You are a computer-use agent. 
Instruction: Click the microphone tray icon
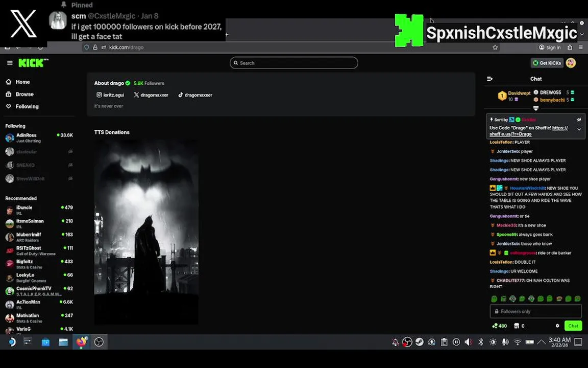[505, 342]
